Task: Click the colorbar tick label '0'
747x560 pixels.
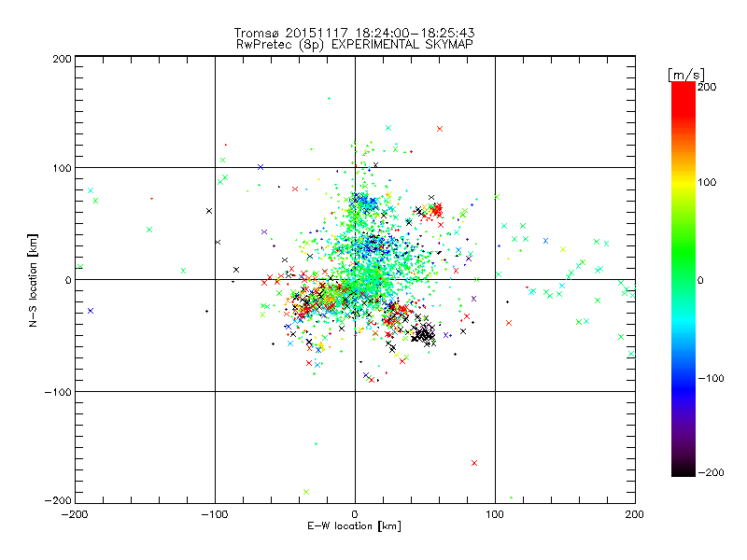Action: pyautogui.click(x=700, y=281)
